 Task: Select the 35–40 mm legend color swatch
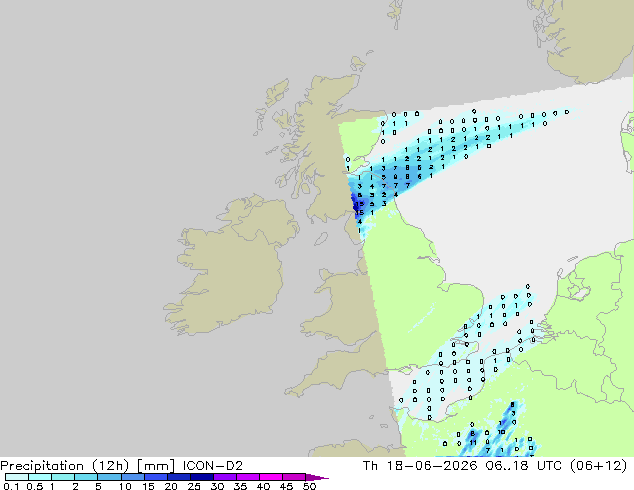click(x=247, y=477)
